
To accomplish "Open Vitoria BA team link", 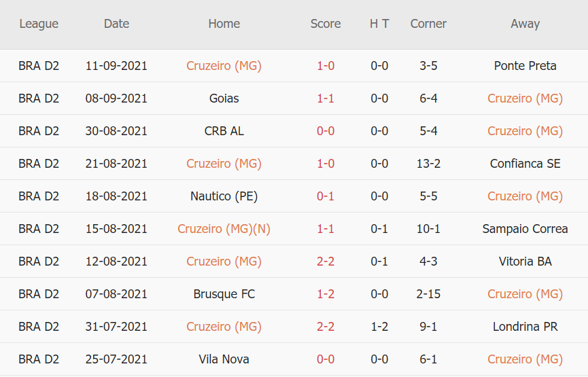I will point(525,262).
